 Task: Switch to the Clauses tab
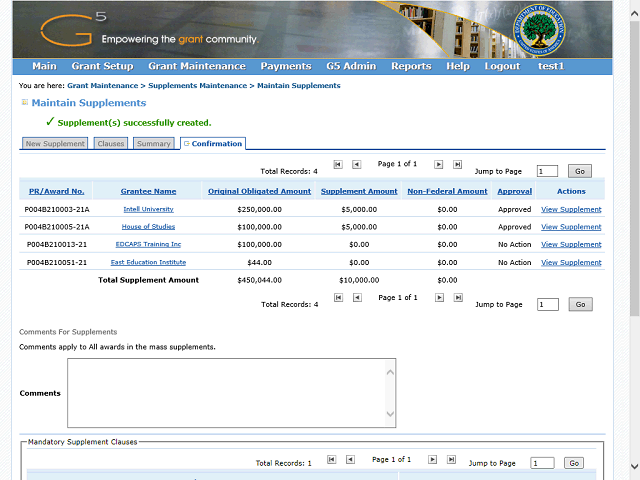click(x=110, y=144)
